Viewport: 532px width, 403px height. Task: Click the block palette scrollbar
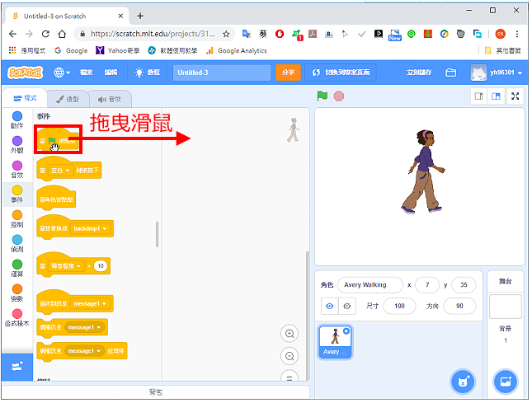coord(157,235)
